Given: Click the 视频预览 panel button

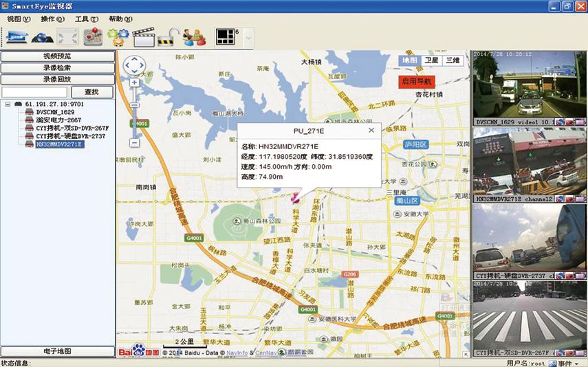Looking at the screenshot, I should click(x=58, y=56).
